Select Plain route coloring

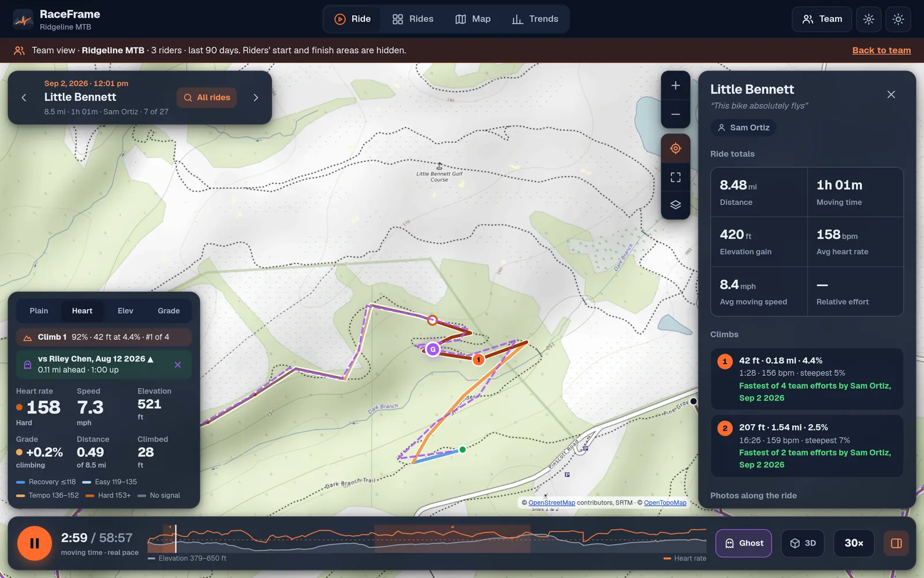click(x=39, y=311)
